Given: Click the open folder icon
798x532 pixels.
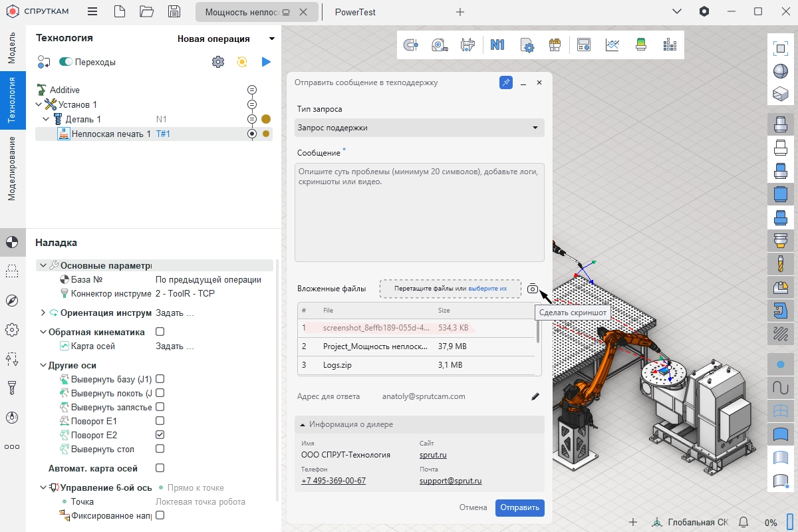Looking at the screenshot, I should (x=146, y=12).
